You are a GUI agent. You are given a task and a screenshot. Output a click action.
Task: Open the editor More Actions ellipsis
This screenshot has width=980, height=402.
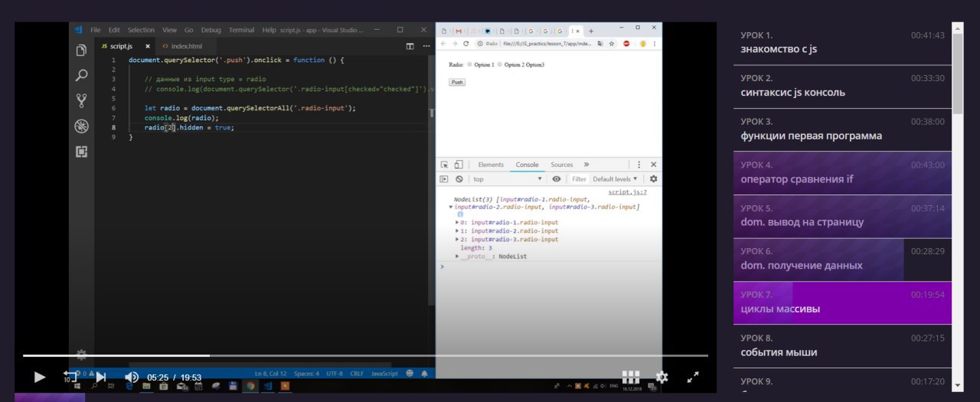[x=426, y=46]
